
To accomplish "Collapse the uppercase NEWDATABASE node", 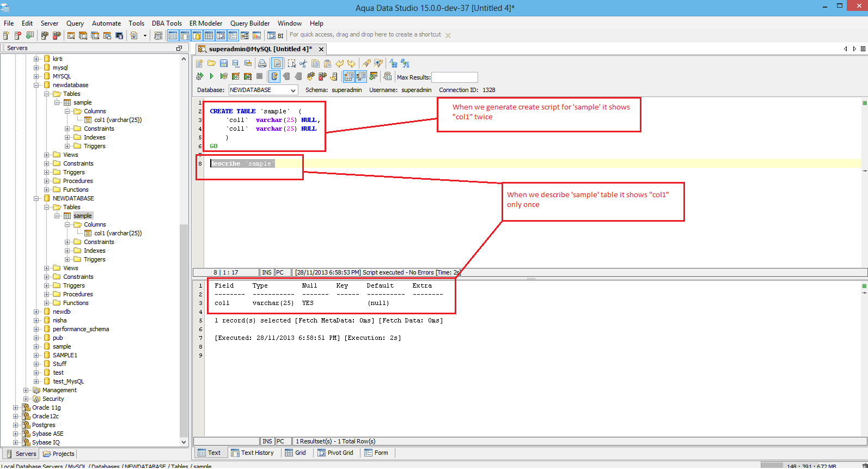I will click(x=36, y=198).
